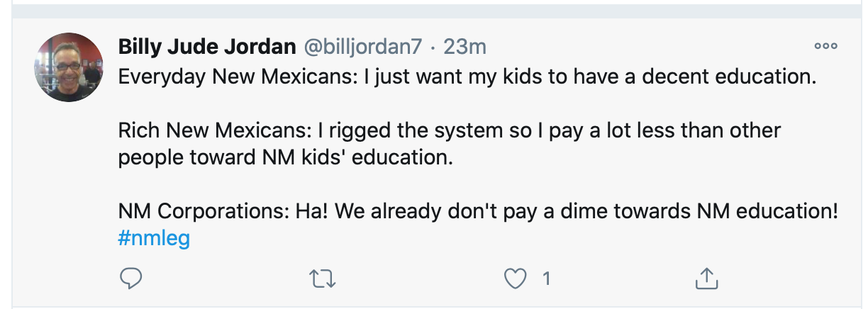Click the gray divider above the tweet
868x309 pixels.
(434, 12)
